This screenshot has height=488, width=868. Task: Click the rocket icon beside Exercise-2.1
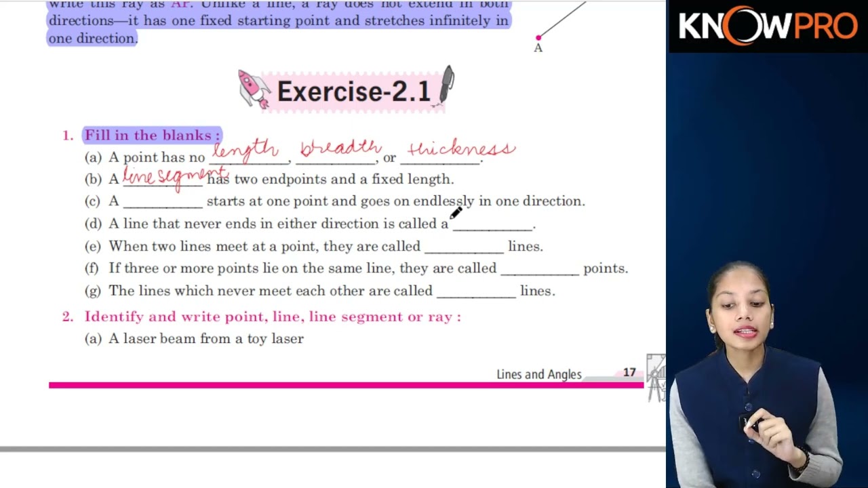pos(254,89)
